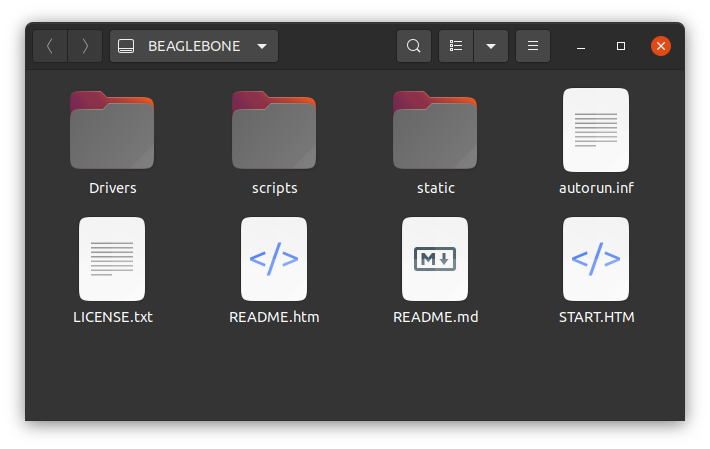The width and height of the screenshot is (710, 449).
Task: Select the README.htm code file icon
Action: [x=273, y=259]
